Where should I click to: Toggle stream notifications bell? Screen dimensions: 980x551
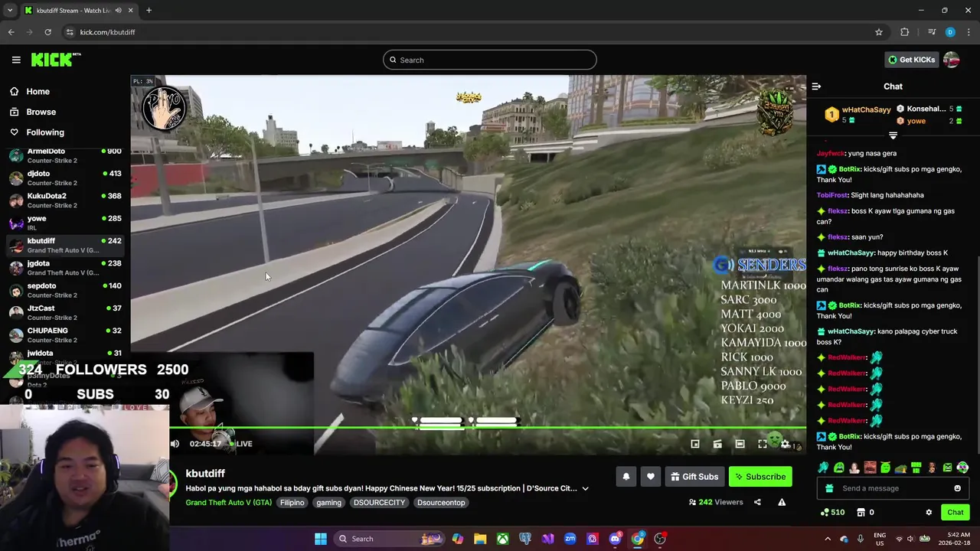point(626,477)
